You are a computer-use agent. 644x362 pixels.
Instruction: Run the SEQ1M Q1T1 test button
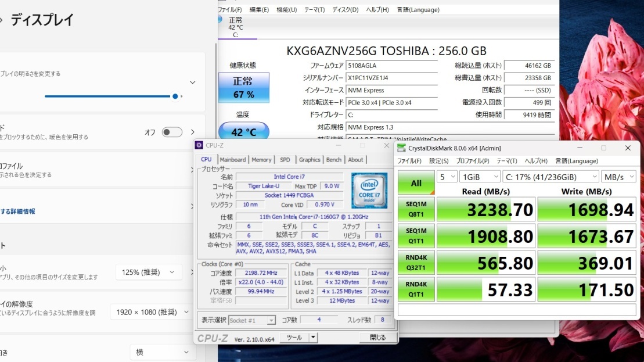416,236
